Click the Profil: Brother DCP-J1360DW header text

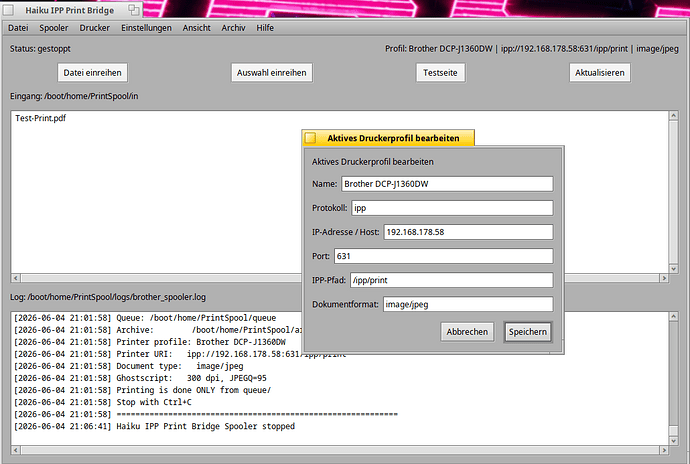pyautogui.click(x=532, y=49)
